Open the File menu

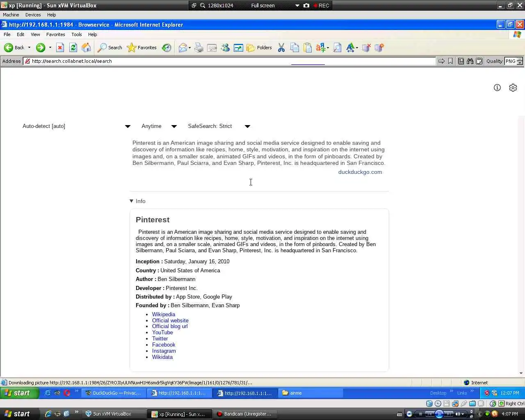[7, 34]
